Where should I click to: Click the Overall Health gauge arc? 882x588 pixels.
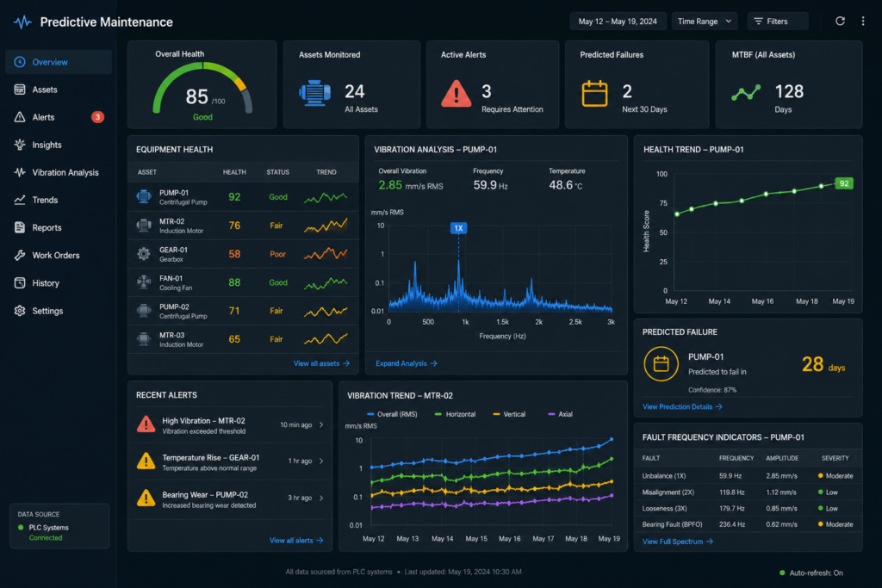(x=202, y=86)
